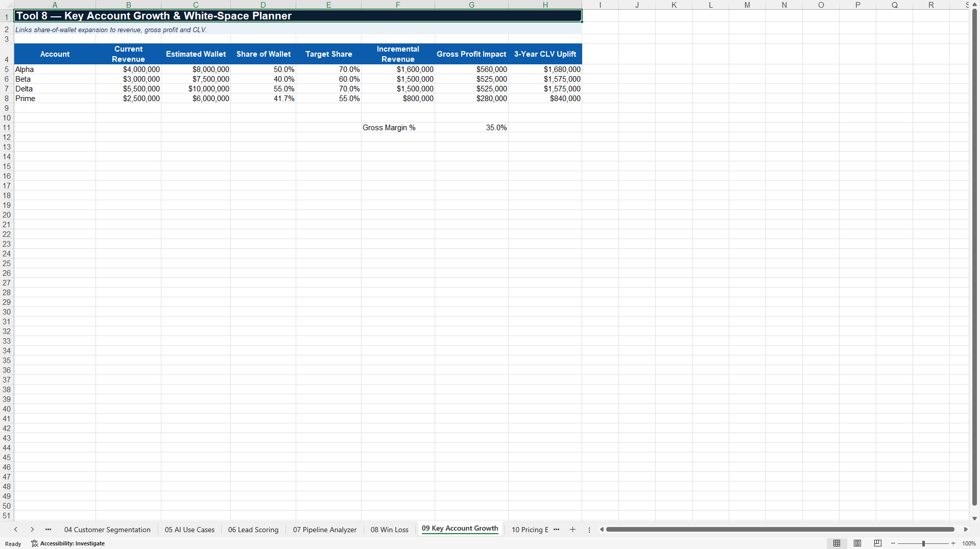Viewport: 980px width, 549px height.
Task: Click the Share of Wallet header
Action: 263,54
